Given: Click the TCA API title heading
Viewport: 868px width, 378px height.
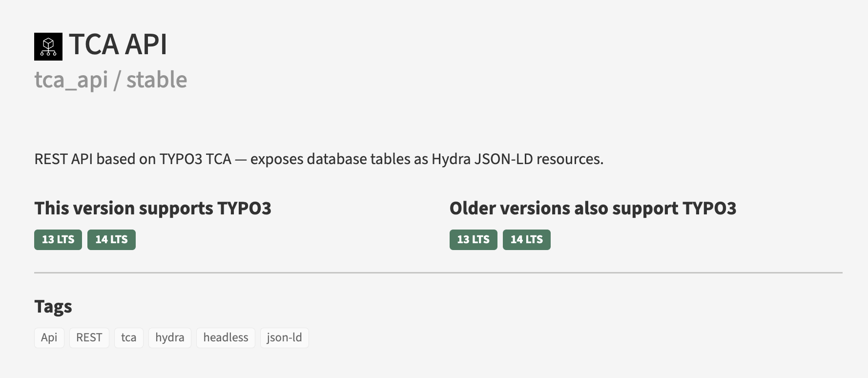Looking at the screenshot, I should coord(118,44).
